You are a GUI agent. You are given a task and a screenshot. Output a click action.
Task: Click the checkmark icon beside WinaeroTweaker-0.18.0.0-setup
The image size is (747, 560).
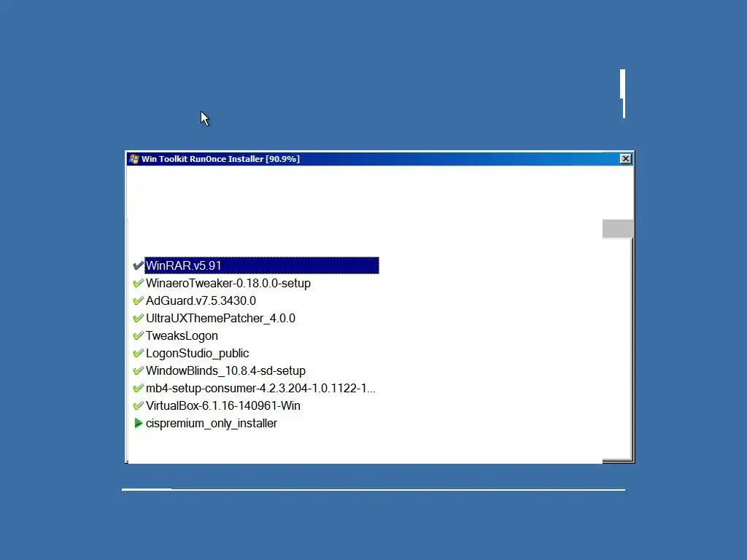138,283
